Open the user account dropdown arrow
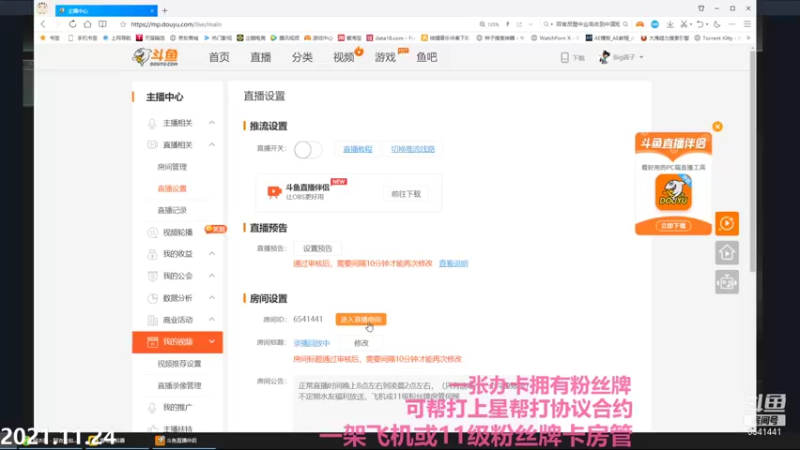Image resolution: width=800 pixels, height=450 pixels. pos(641,57)
